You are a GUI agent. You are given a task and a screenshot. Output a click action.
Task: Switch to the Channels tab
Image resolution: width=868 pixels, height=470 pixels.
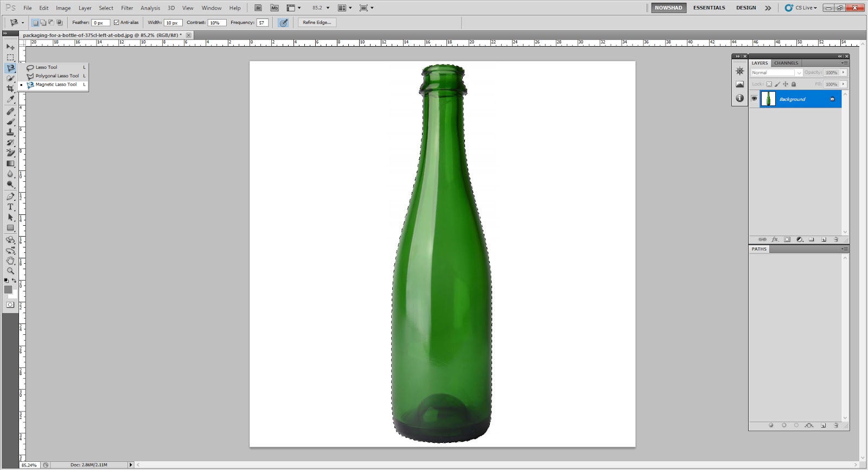(786, 63)
